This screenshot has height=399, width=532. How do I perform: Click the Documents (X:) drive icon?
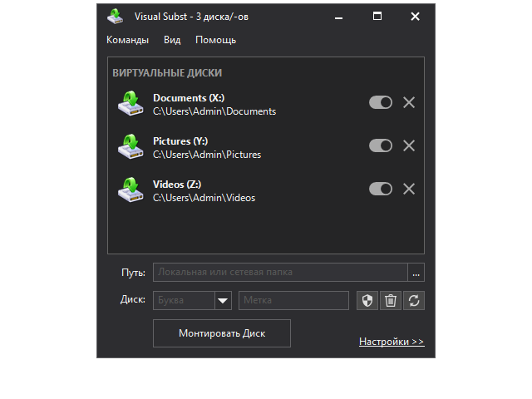click(x=131, y=103)
